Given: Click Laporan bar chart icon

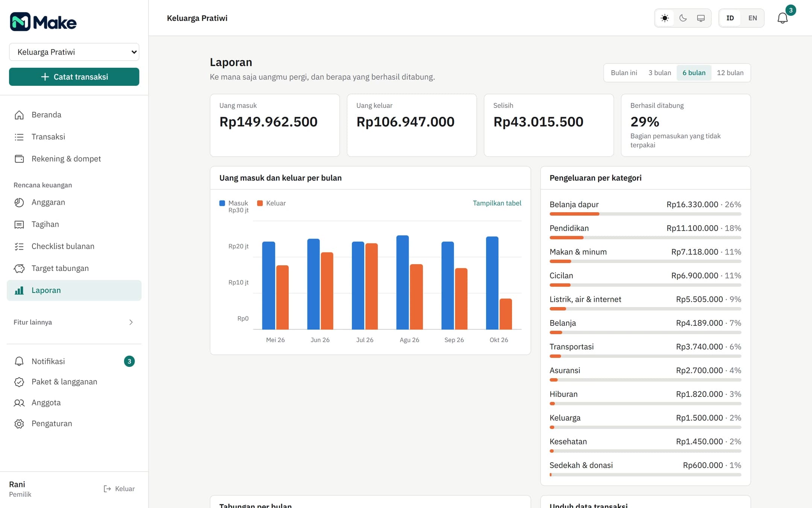Looking at the screenshot, I should point(19,291).
